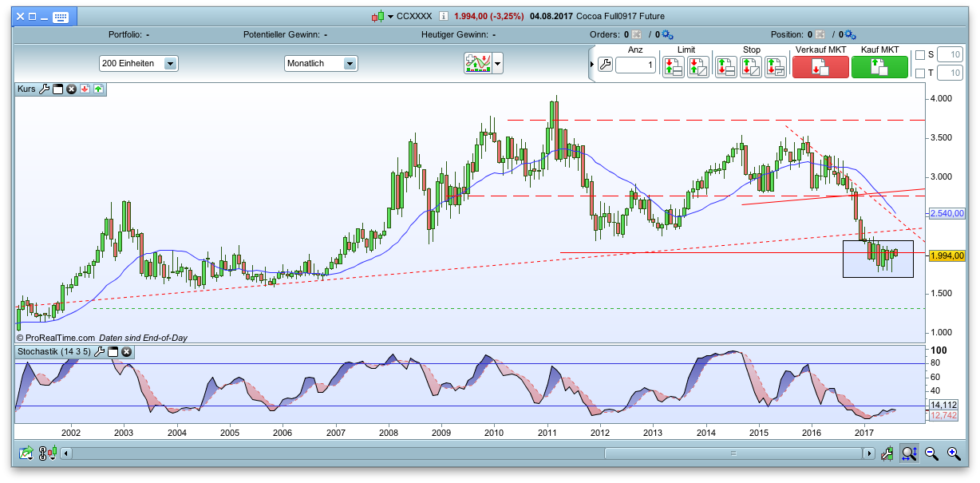Enable the T (target) checkbox
This screenshot has height=483, width=980.
pos(920,73)
